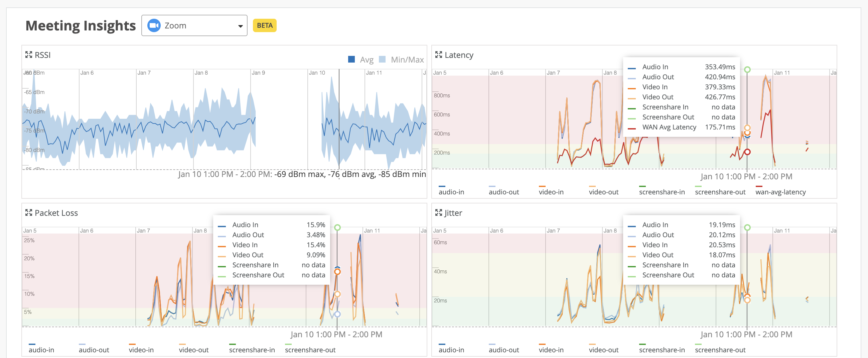The image size is (868, 358).
Task: Click the Avg blue swatch in RSSI legend
Action: tap(351, 59)
